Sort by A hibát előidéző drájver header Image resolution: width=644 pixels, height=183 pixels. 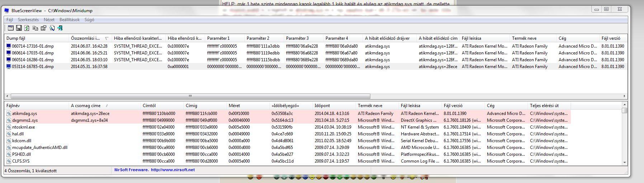pyautogui.click(x=389, y=38)
